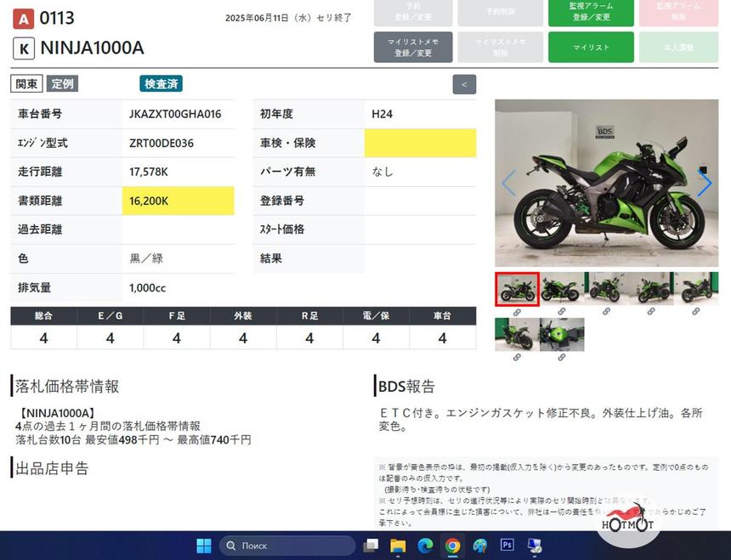Image resolution: width=731 pixels, height=560 pixels.
Task: Open the Windows Start menu
Action: 204,546
